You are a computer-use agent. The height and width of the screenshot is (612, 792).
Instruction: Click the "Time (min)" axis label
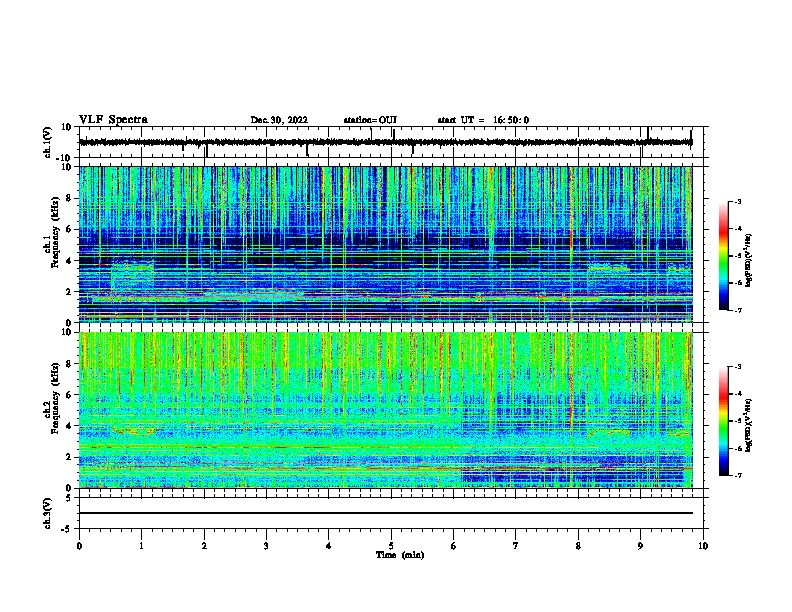point(400,555)
